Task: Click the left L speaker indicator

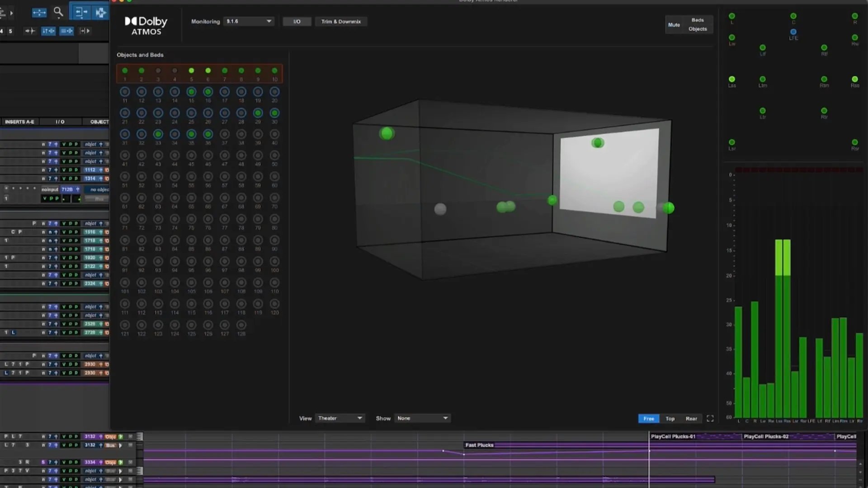Action: (x=732, y=16)
